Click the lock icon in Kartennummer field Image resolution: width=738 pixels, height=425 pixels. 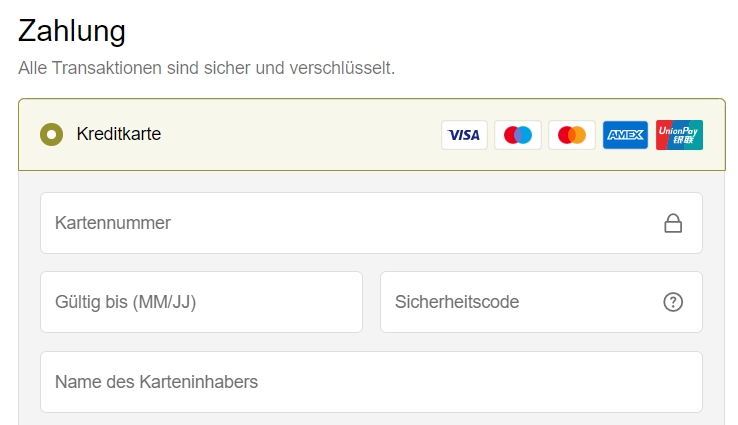(673, 223)
